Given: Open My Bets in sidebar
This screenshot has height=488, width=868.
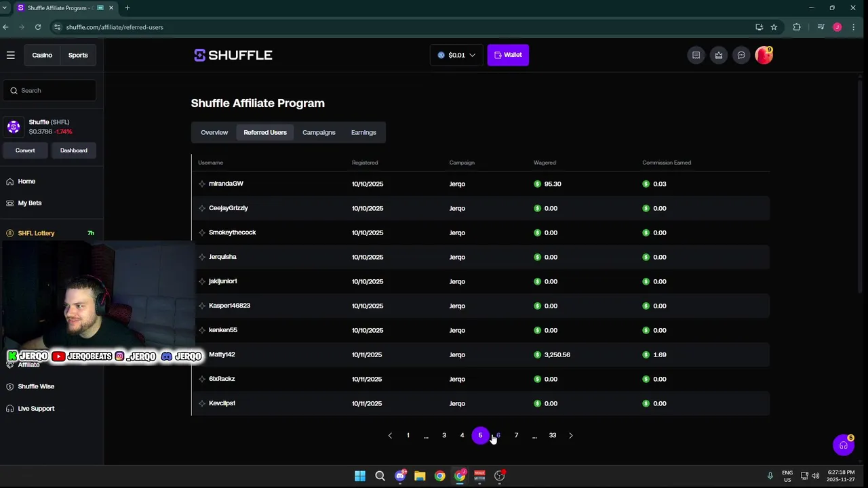Looking at the screenshot, I should point(30,203).
